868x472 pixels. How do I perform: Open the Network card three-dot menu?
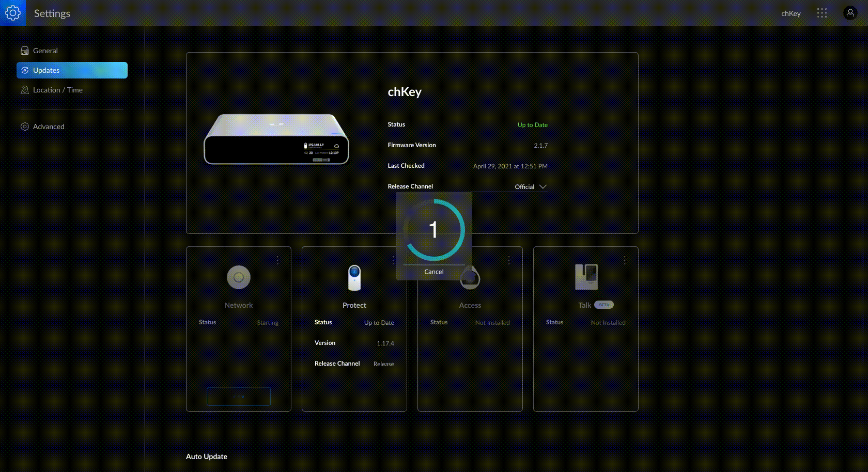click(277, 260)
